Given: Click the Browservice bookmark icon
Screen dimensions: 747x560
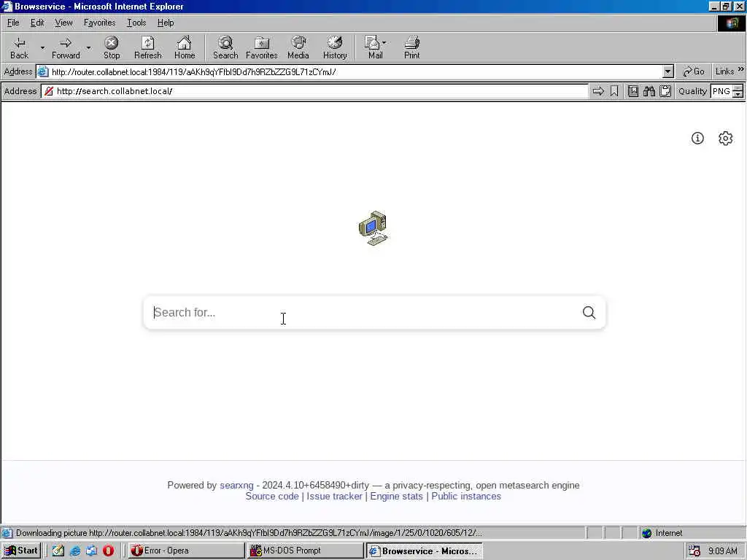Looking at the screenshot, I should [x=614, y=91].
